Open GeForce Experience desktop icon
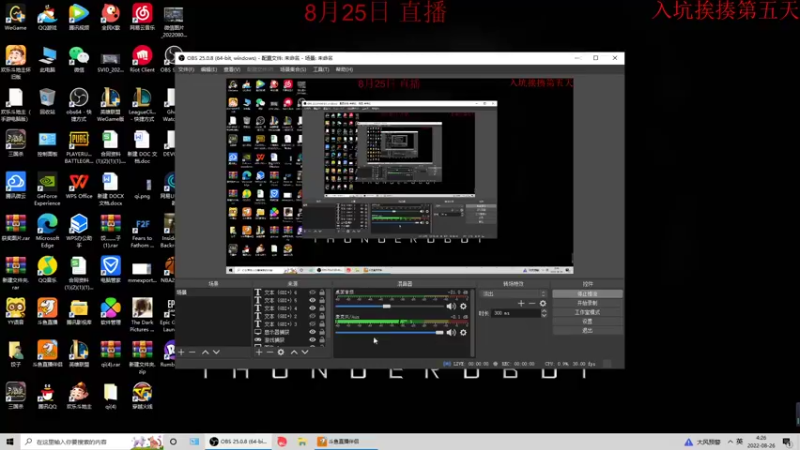 (x=47, y=189)
